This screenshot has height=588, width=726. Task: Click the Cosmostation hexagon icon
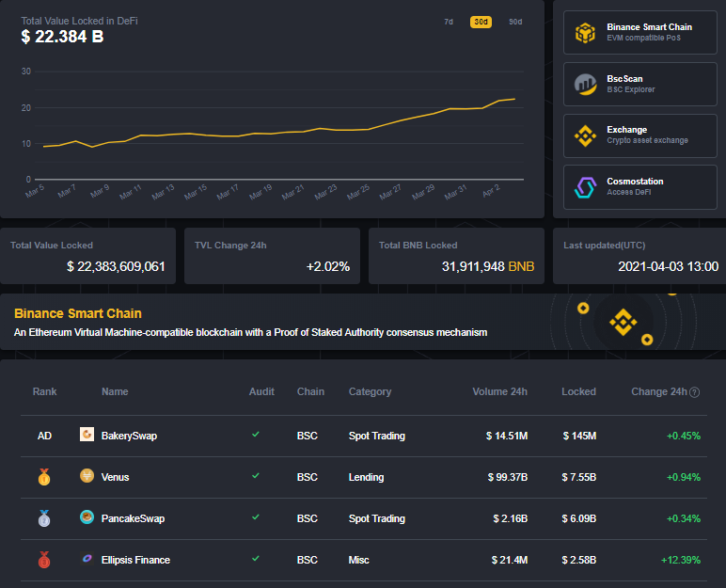click(585, 187)
